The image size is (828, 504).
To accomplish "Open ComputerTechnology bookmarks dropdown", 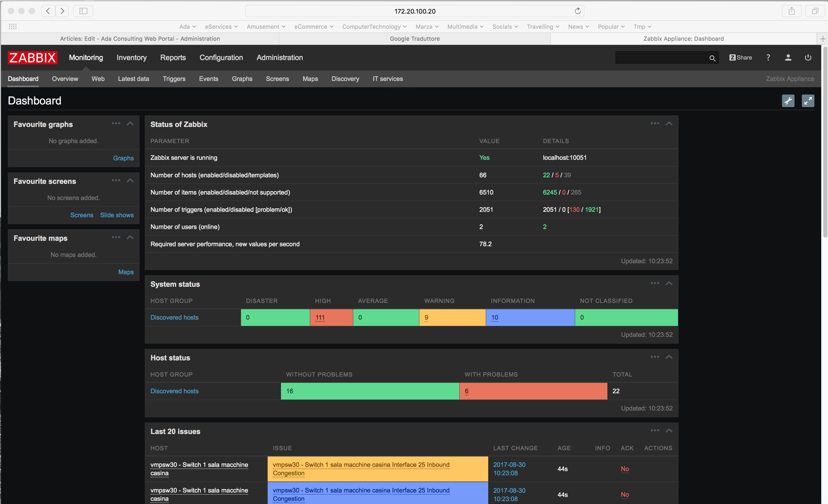I will coord(374,27).
